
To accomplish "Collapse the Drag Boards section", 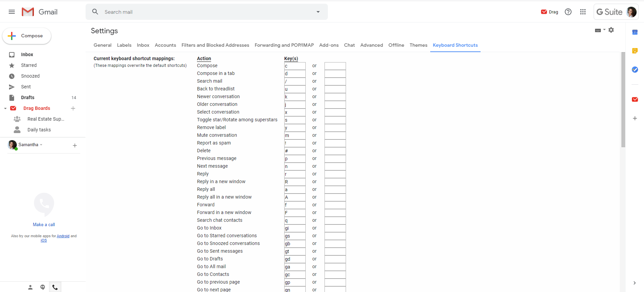I will 5,109.
